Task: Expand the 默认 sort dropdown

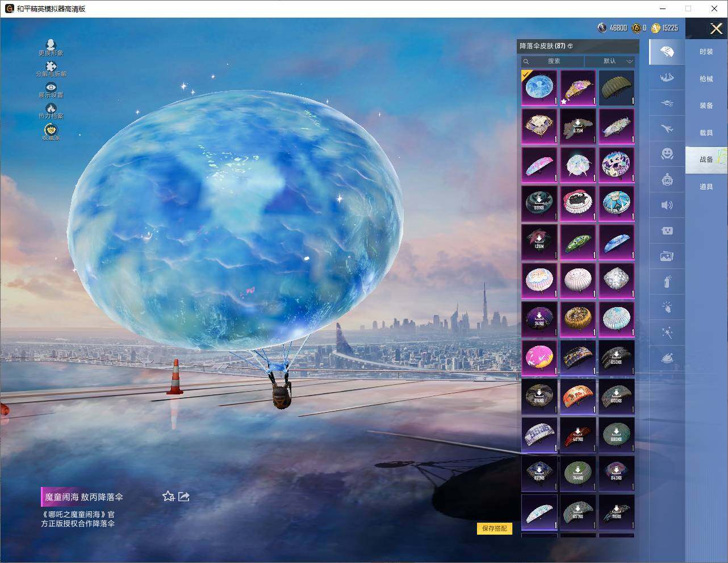Action: pyautogui.click(x=610, y=61)
